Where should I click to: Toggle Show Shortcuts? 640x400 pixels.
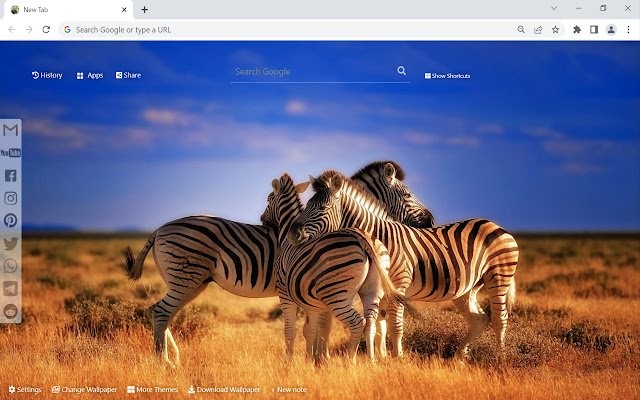pos(447,76)
